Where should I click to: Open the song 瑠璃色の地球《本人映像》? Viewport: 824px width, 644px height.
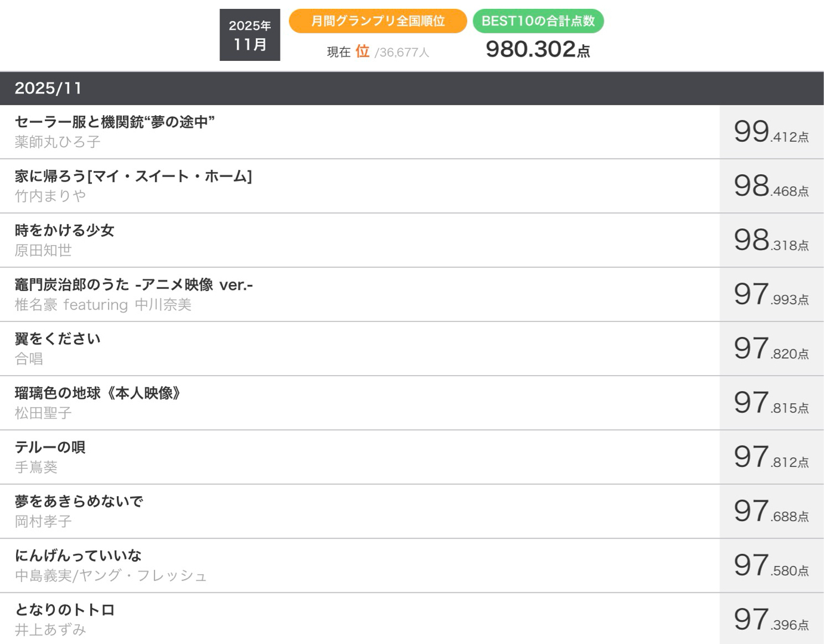coord(97,394)
